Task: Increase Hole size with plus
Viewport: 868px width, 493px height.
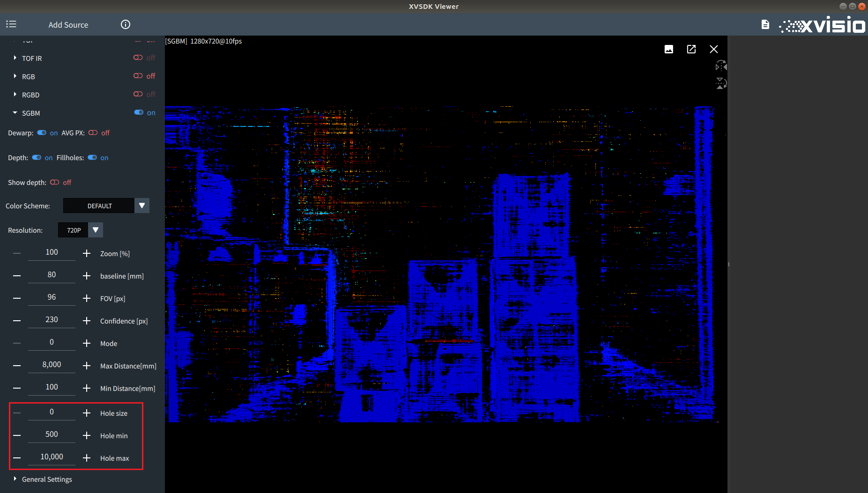Action: 87,413
